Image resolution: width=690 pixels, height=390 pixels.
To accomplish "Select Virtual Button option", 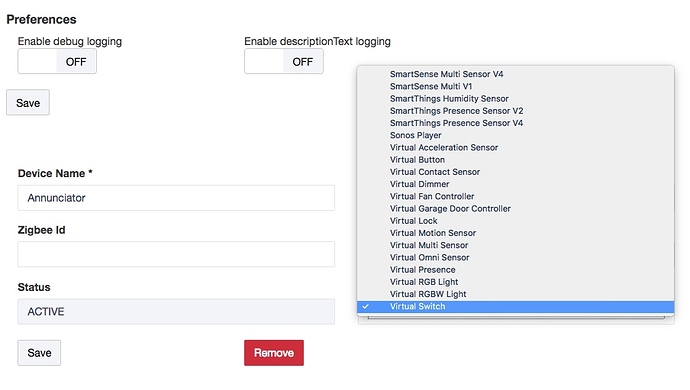I will (515, 160).
